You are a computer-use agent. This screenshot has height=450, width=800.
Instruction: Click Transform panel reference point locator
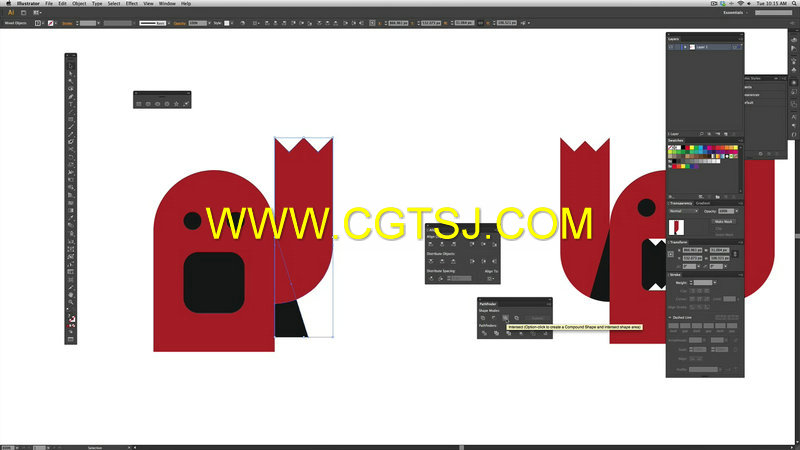click(x=671, y=254)
